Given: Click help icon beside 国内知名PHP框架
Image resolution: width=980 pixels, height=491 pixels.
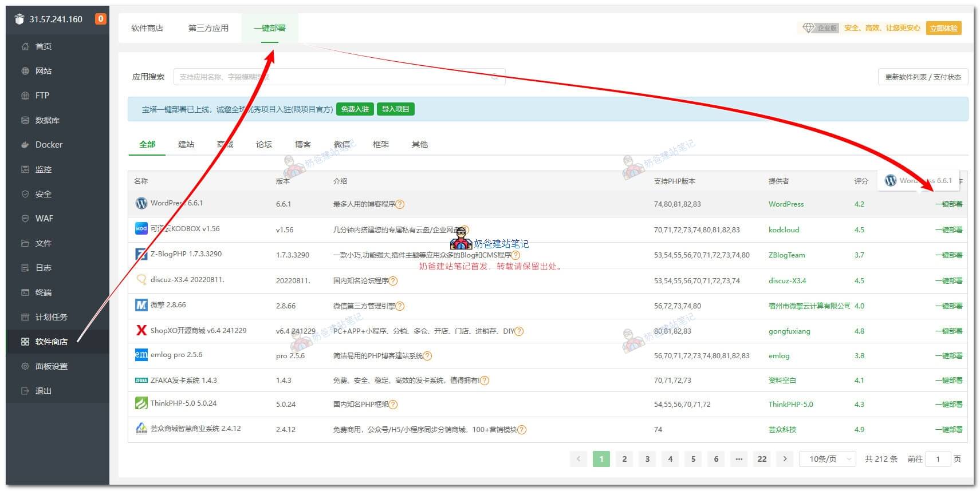Looking at the screenshot, I should click(x=393, y=405).
